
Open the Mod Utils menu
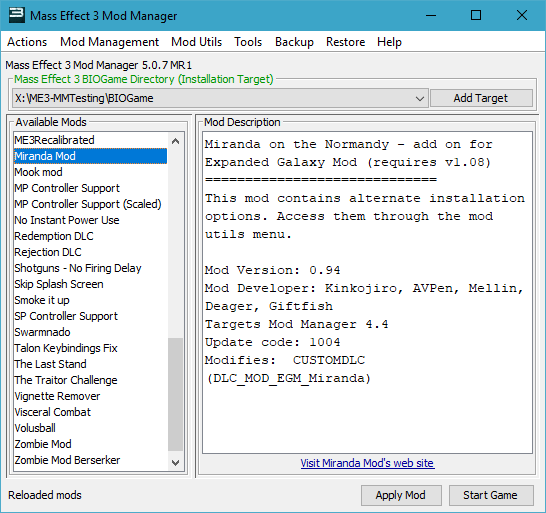[196, 42]
